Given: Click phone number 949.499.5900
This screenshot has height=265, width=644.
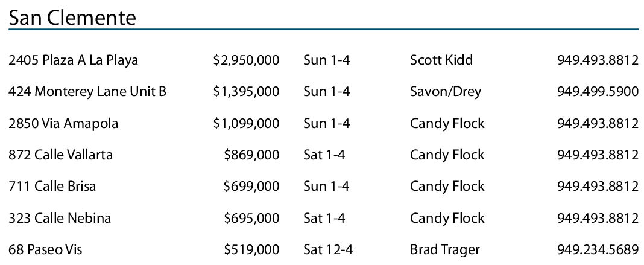Looking at the screenshot, I should click(x=598, y=92).
